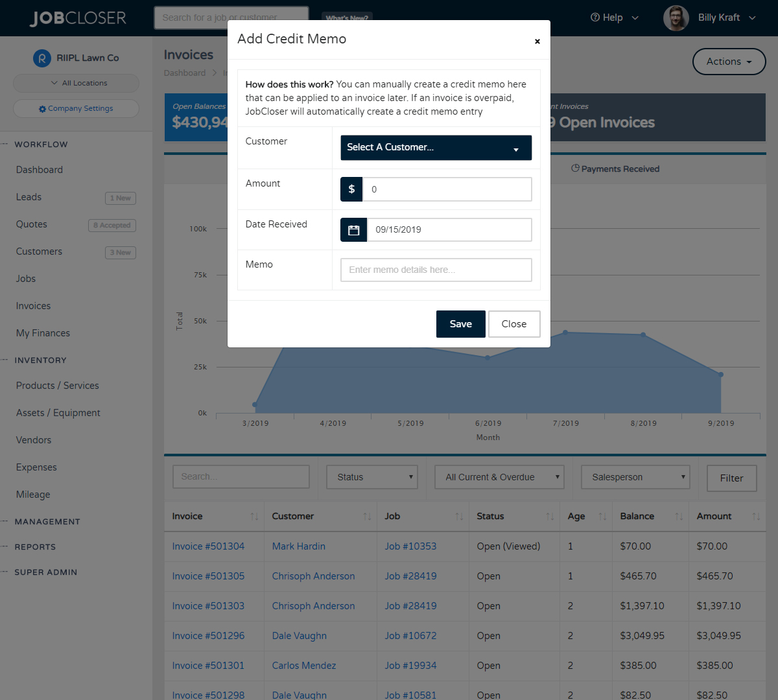This screenshot has width=778, height=700.
Task: Open the calendar picker for Date Received
Action: coord(353,229)
